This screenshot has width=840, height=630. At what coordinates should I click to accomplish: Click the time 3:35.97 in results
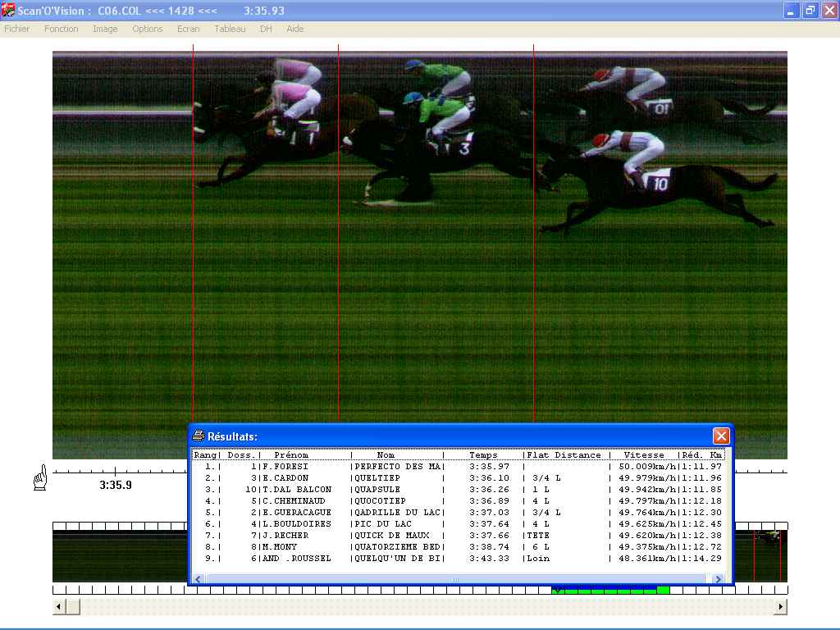(x=489, y=467)
